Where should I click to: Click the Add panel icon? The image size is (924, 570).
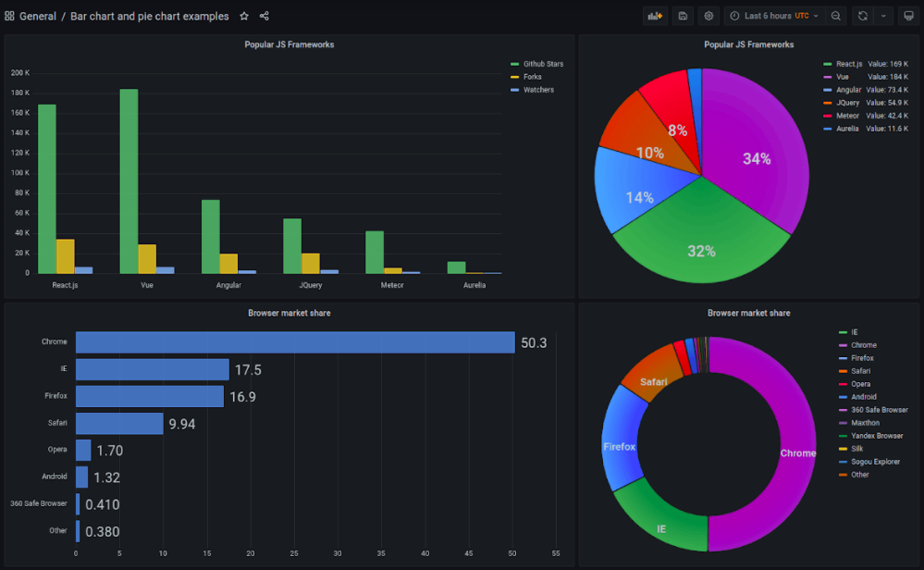pos(656,16)
